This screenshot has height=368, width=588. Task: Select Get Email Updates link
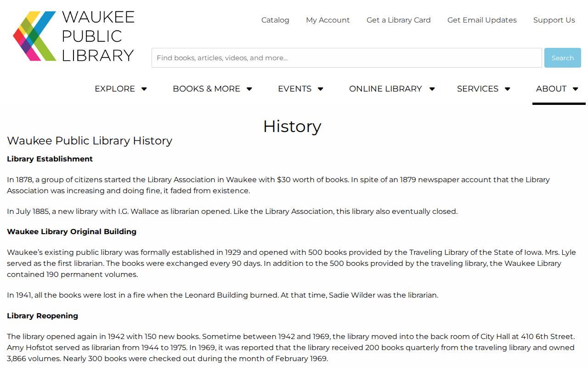[482, 20]
